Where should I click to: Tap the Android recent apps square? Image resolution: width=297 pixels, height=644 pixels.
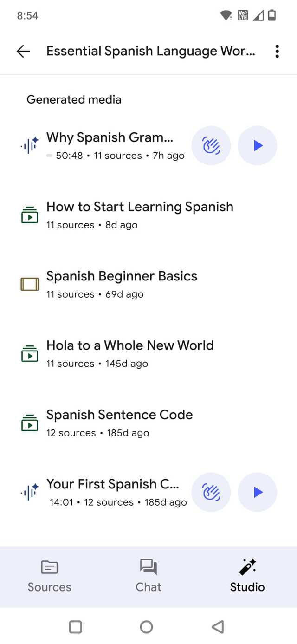click(x=75, y=627)
